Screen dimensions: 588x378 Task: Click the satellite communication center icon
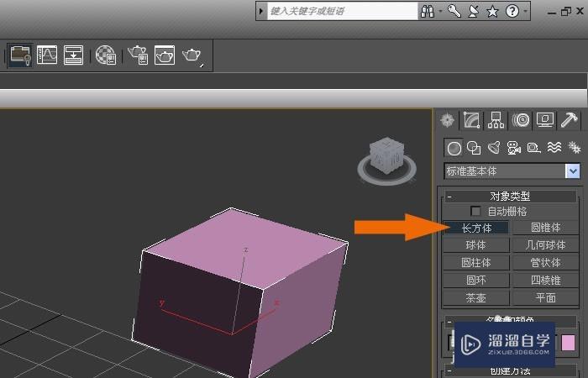(x=474, y=11)
